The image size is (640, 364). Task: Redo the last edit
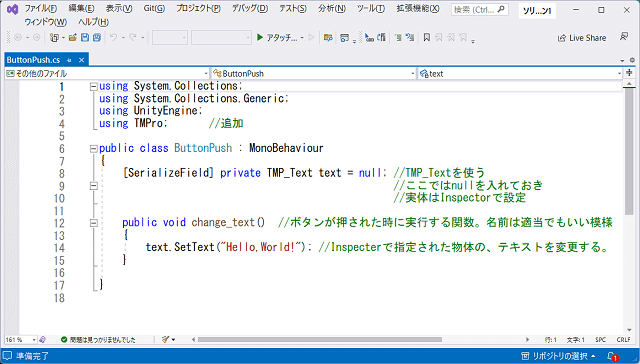(x=133, y=38)
